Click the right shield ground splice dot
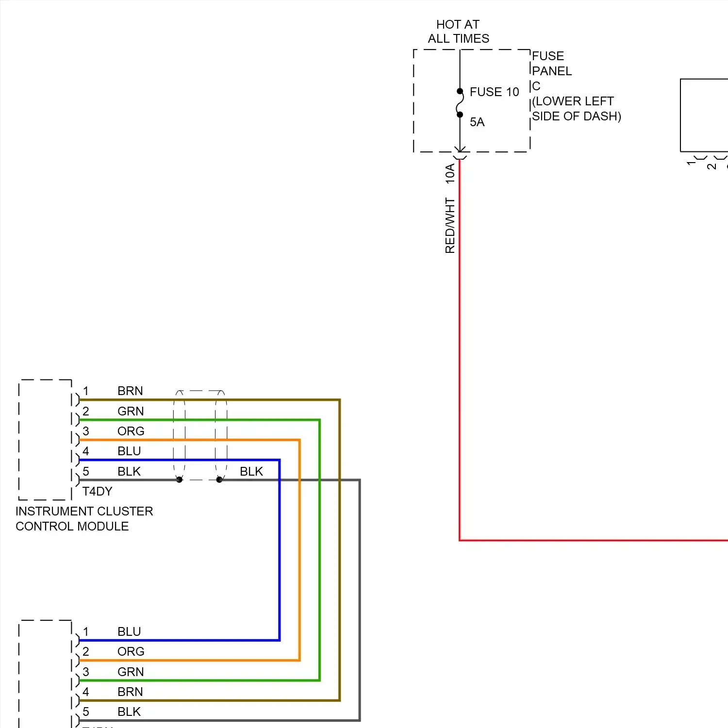Viewport: 728px width, 728px height. pyautogui.click(x=219, y=480)
